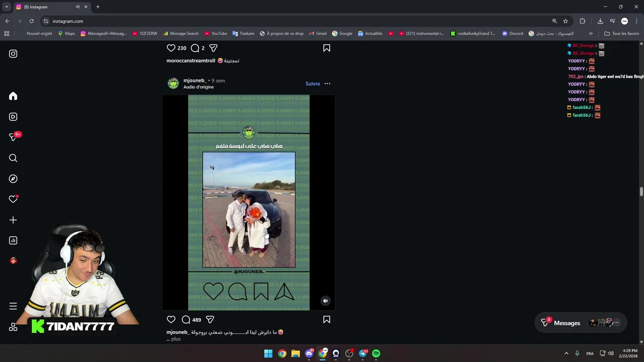The image size is (644, 362).
Task: Like the moroccanstreamtroll post with 230 likes
Action: click(171, 48)
